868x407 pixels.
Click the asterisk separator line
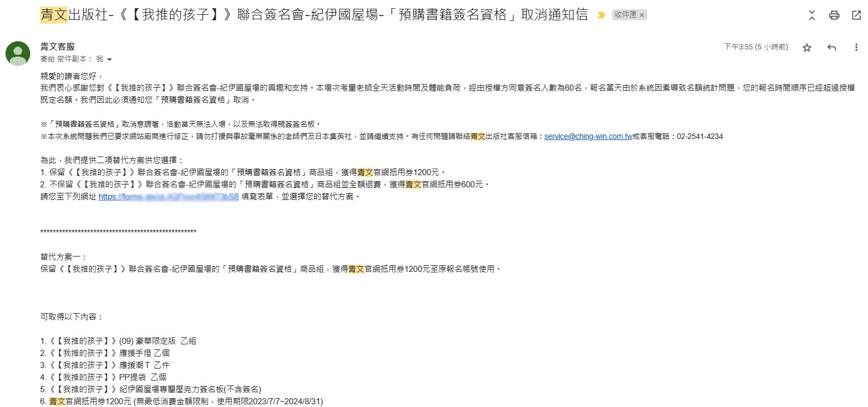[118, 232]
